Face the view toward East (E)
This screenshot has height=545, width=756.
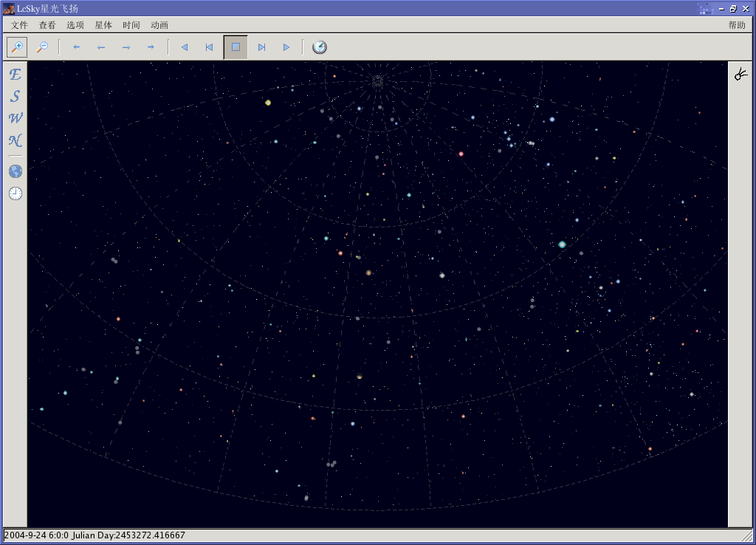(15, 75)
